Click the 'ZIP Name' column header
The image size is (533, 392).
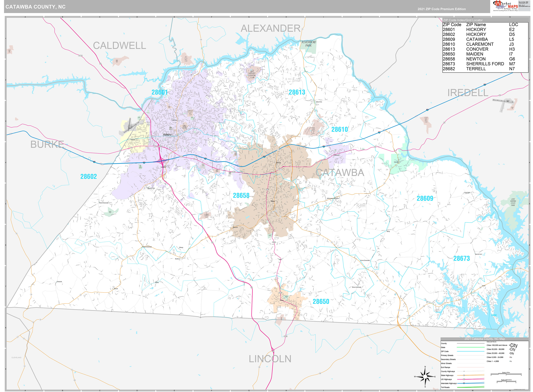(x=476, y=25)
